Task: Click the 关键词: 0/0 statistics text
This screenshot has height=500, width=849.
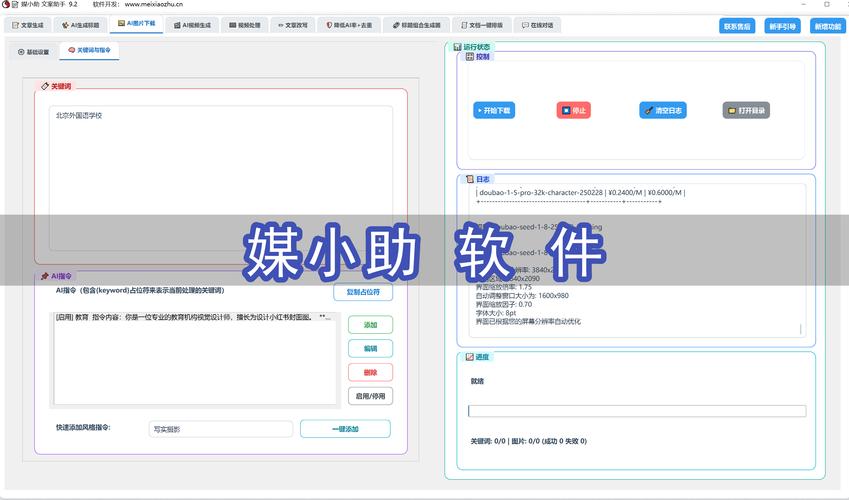Action: pyautogui.click(x=528, y=441)
